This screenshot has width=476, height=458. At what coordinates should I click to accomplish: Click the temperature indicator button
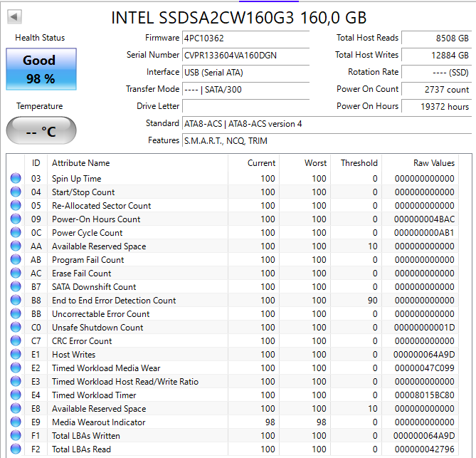(x=41, y=131)
